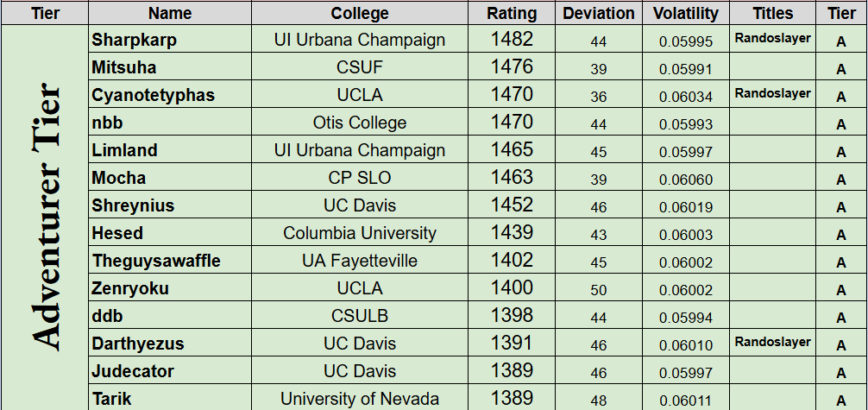Image resolution: width=868 pixels, height=410 pixels.
Task: Click the CP SLO college cell
Action: (x=360, y=178)
